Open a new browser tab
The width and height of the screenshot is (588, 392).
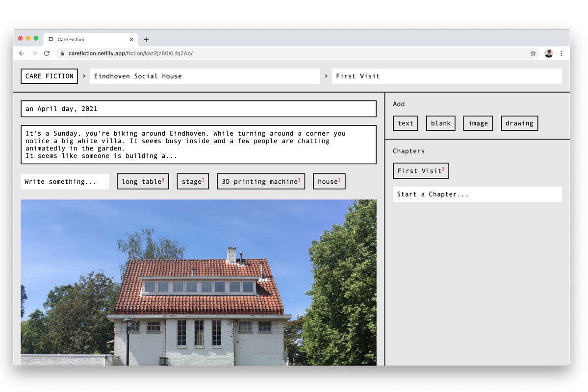coord(146,40)
